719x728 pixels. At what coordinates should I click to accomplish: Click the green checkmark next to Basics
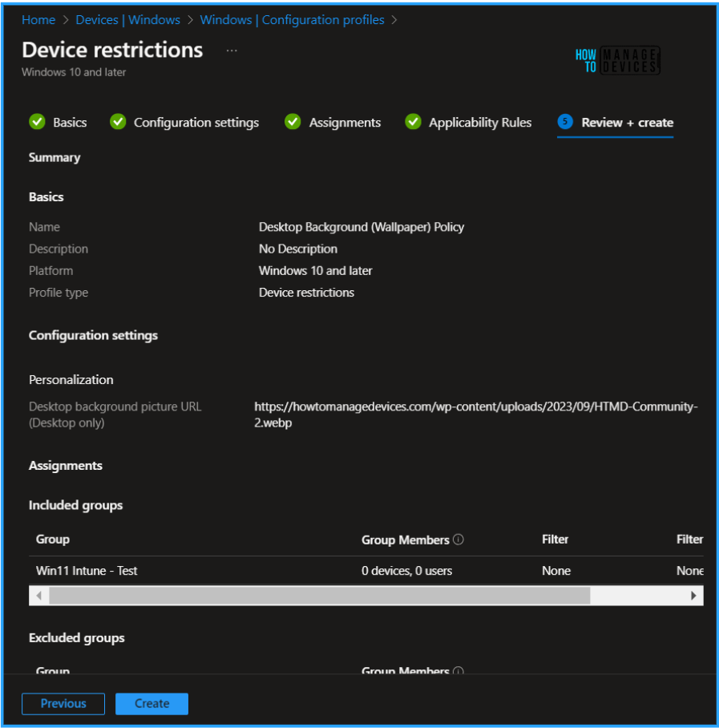pyautogui.click(x=37, y=122)
